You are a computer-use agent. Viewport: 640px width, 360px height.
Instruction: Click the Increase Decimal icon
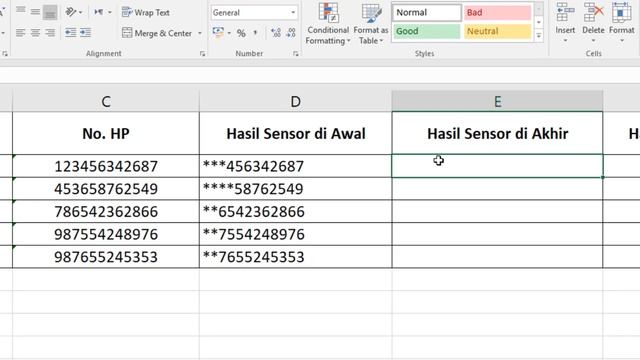click(276, 33)
